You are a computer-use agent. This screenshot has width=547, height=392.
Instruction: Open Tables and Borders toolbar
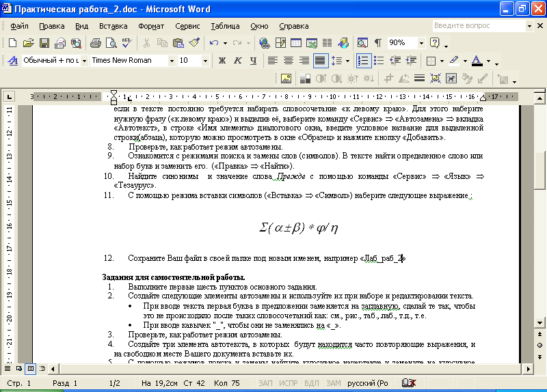point(280,43)
